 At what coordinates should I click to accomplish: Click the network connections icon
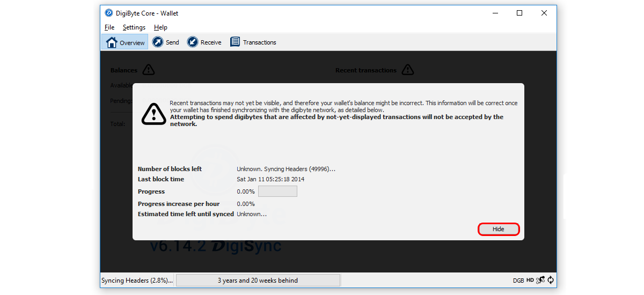click(x=540, y=280)
